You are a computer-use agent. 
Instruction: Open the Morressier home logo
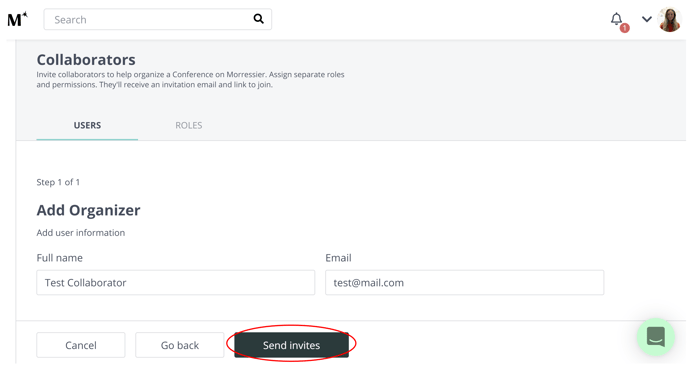17,19
